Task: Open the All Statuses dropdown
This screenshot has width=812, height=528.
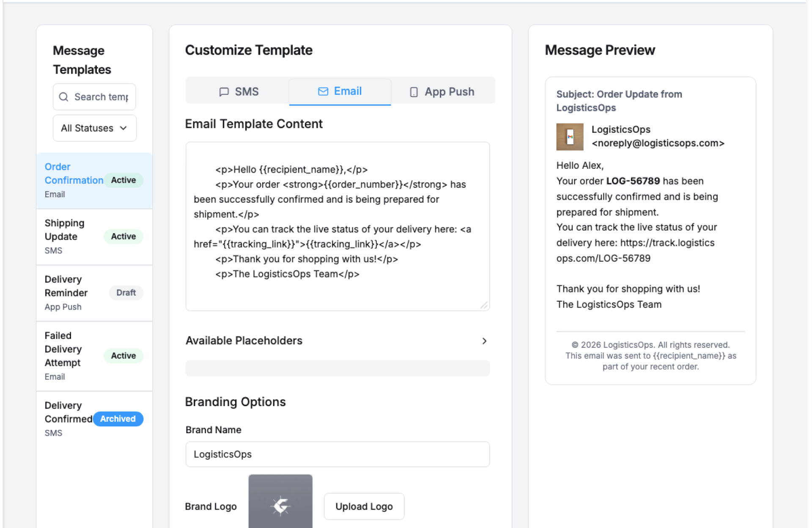Action: (94, 128)
